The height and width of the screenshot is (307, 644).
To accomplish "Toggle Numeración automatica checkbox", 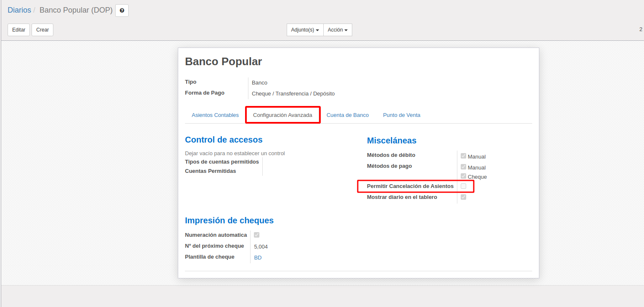I will click(256, 235).
